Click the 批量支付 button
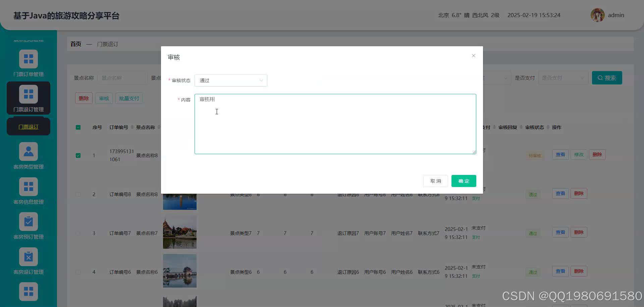Viewport: 644px width, 307px height. [129, 98]
